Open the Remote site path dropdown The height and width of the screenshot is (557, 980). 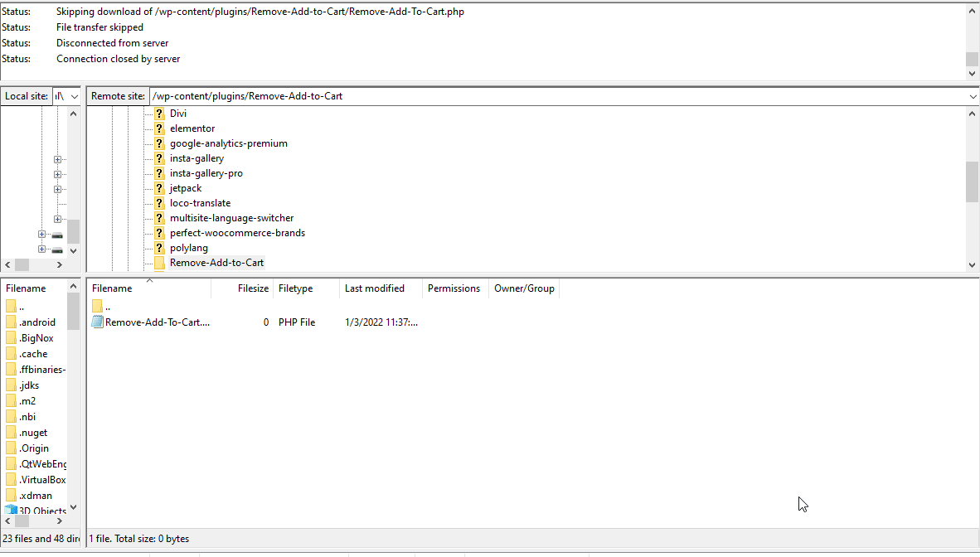[973, 96]
